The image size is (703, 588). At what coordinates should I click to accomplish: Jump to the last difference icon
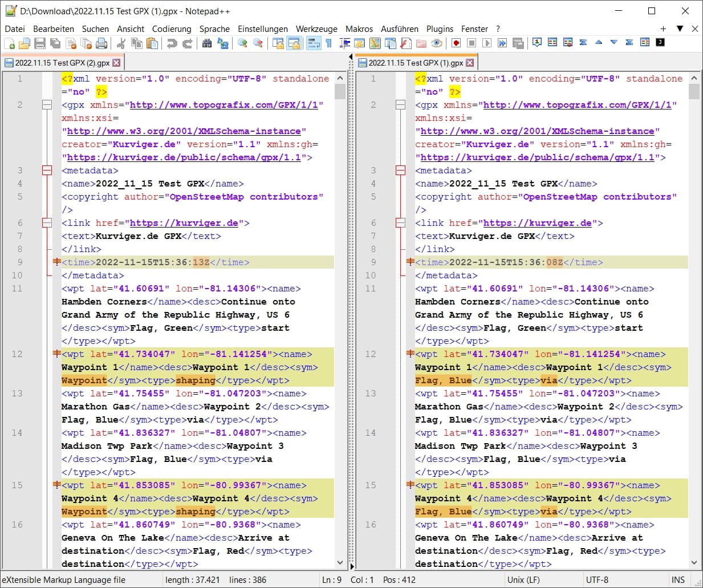click(629, 43)
